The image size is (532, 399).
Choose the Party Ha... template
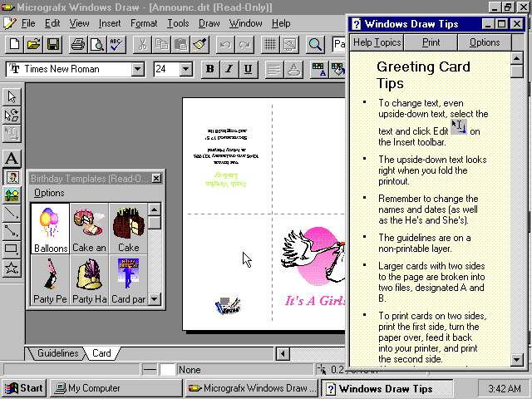coord(89,280)
